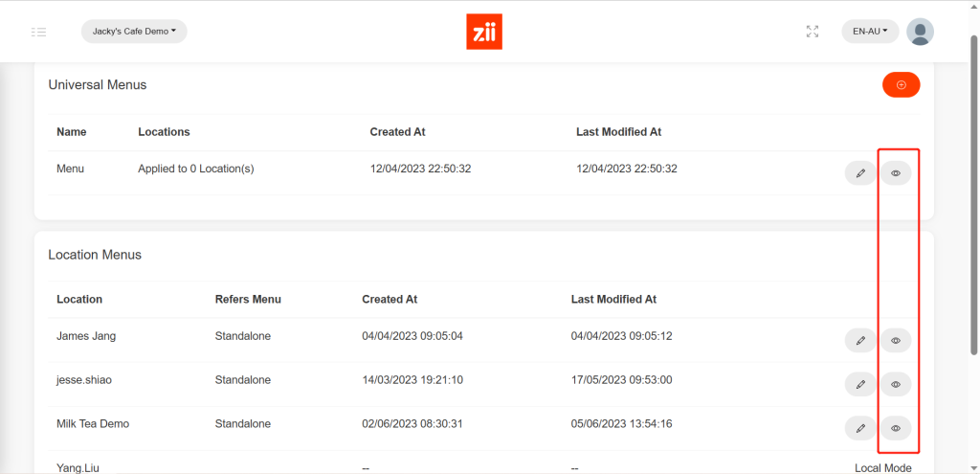Click the orange add universal menu button
980x474 pixels.
coord(901,85)
